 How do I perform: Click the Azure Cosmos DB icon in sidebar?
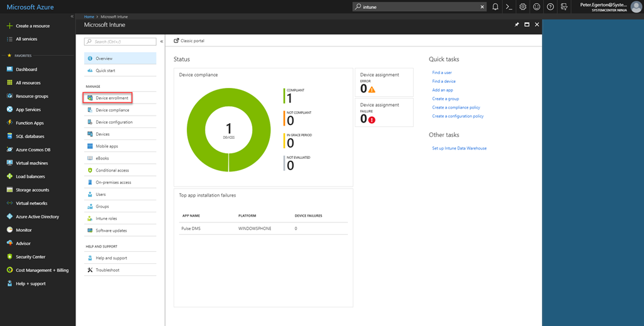(10, 149)
